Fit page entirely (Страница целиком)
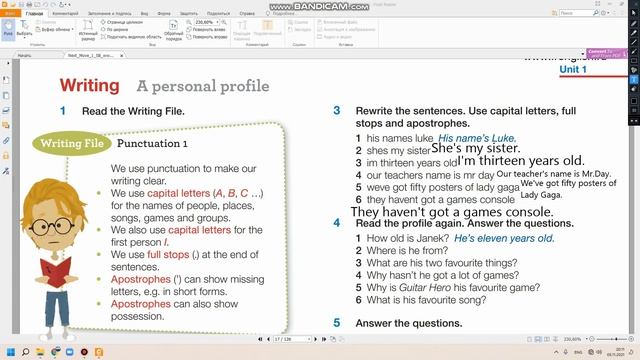 point(122,22)
